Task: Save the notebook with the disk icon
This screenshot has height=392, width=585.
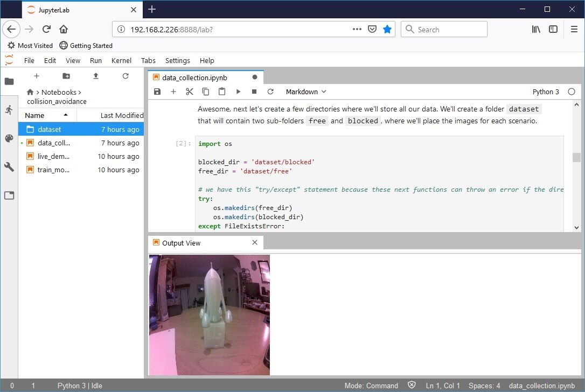Action: (157, 92)
